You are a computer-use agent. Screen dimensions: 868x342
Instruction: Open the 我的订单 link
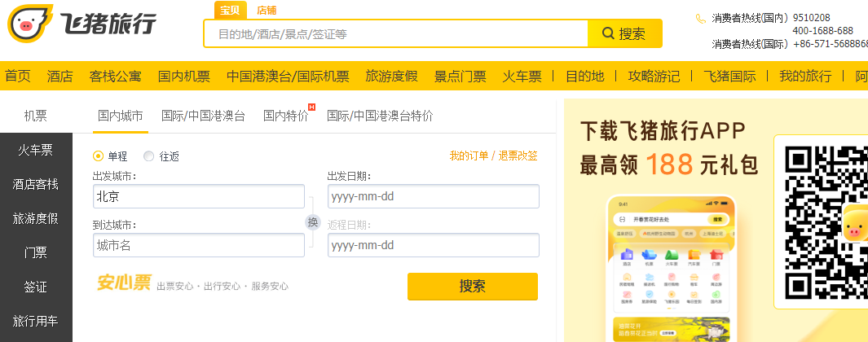pos(469,156)
